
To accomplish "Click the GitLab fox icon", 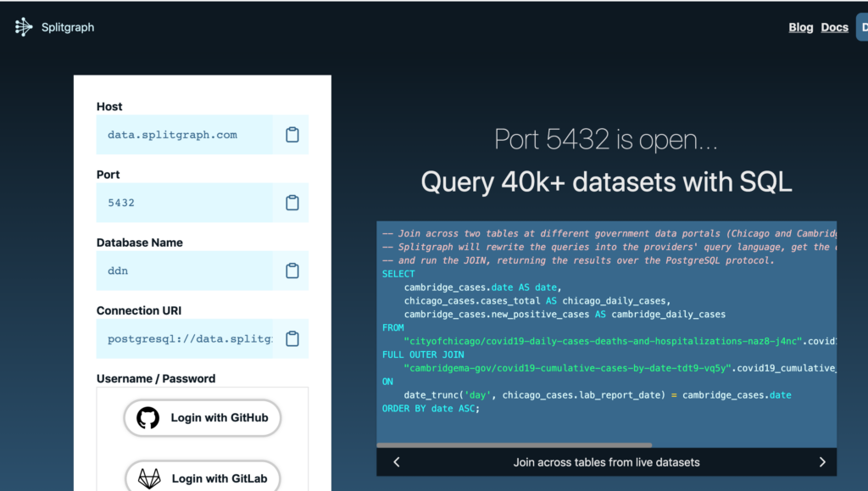I will point(149,478).
